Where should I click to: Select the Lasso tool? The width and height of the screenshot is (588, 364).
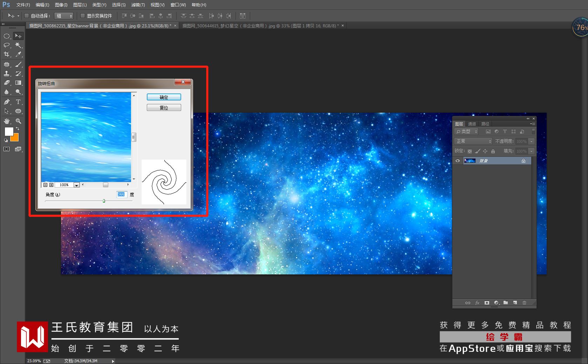[x=7, y=45]
